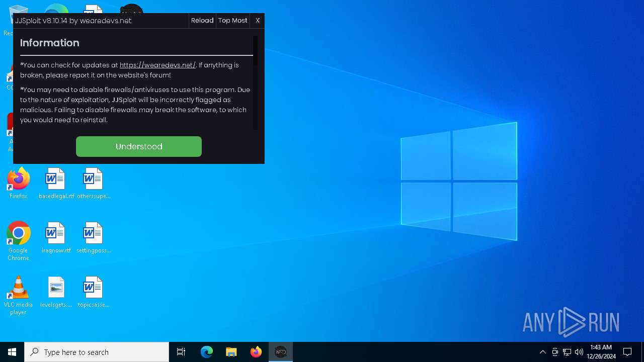
Task: Open the network status tray icon
Action: [567, 352]
